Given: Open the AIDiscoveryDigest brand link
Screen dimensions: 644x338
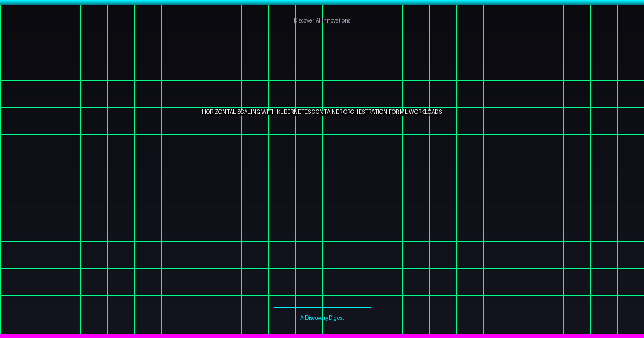Looking at the screenshot, I should (322, 318).
